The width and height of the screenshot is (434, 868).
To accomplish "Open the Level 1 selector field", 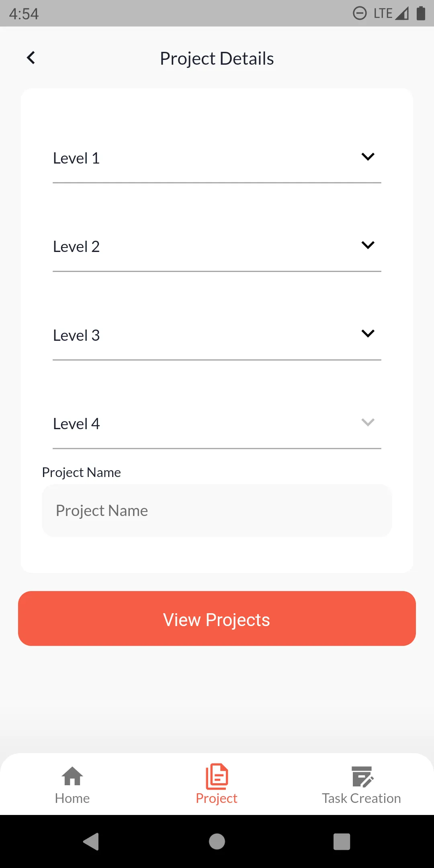I will (x=201, y=159).
